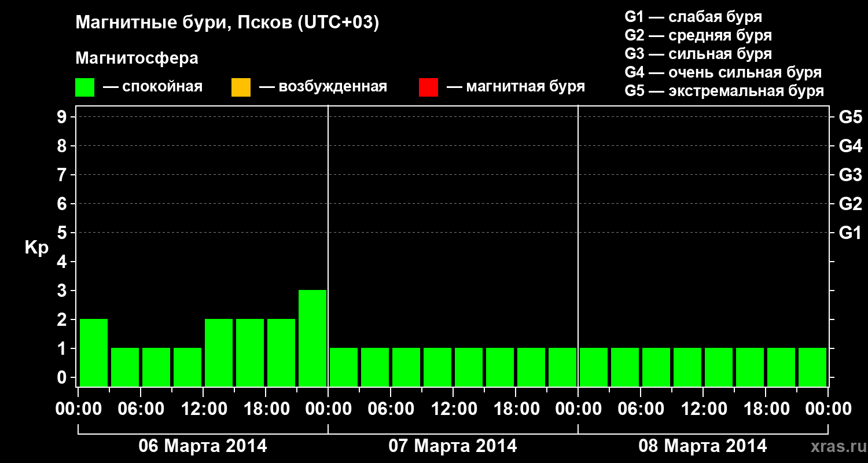The width and height of the screenshot is (868, 463).
Task: Click the tallest bar with Kp 3 on 06 March
Action: (x=312, y=338)
